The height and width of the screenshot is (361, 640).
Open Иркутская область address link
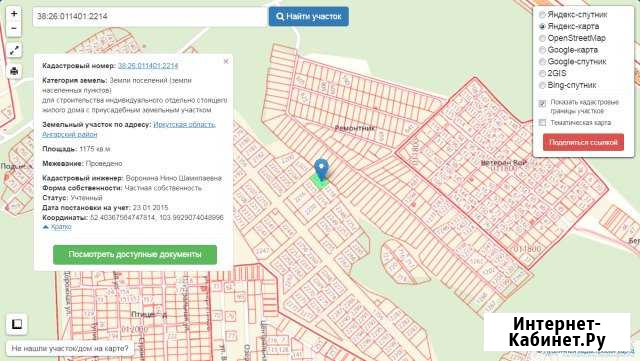tap(184, 125)
